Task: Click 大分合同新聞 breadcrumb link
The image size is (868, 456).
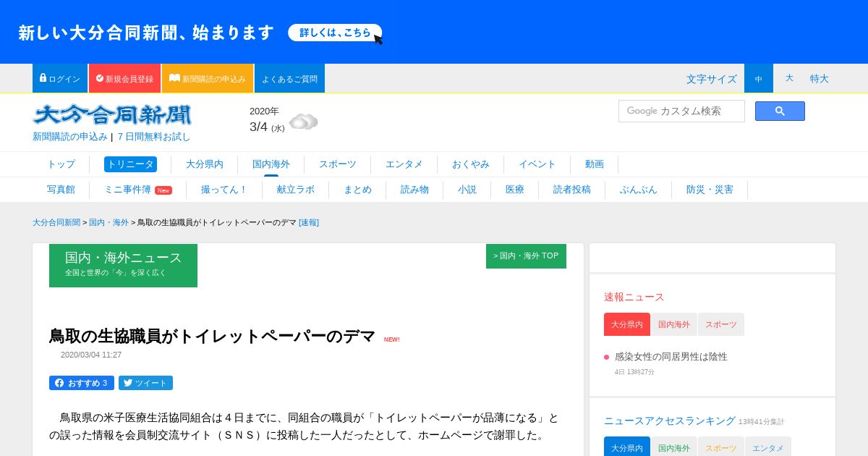Action: [x=56, y=222]
